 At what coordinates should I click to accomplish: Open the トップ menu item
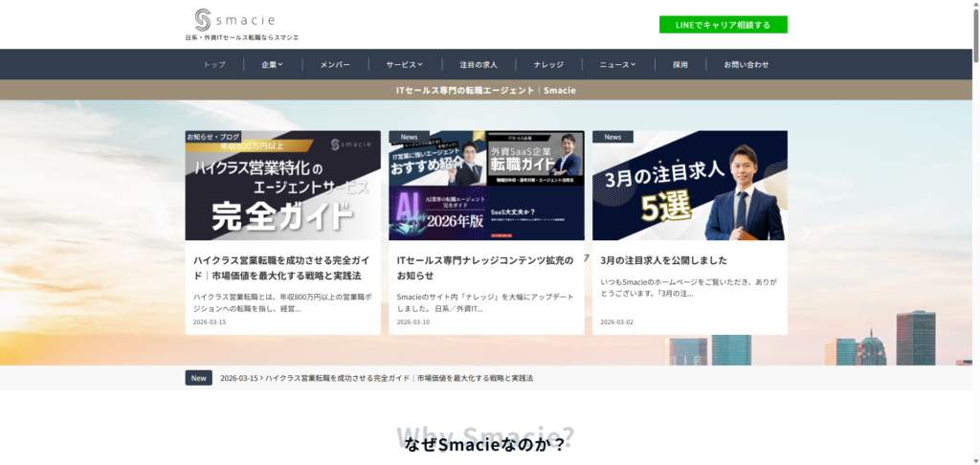(x=214, y=65)
